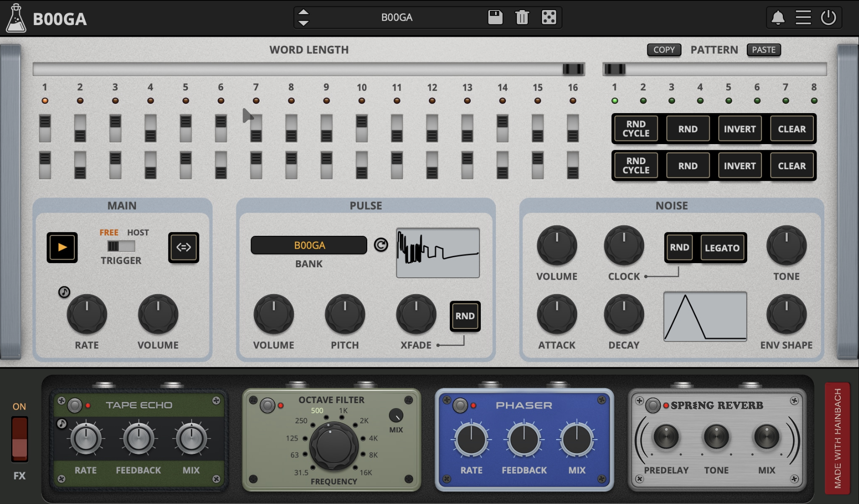Viewport: 859px width, 504px height.
Task: Click the PULSE VOLUME knob
Action: point(274,314)
